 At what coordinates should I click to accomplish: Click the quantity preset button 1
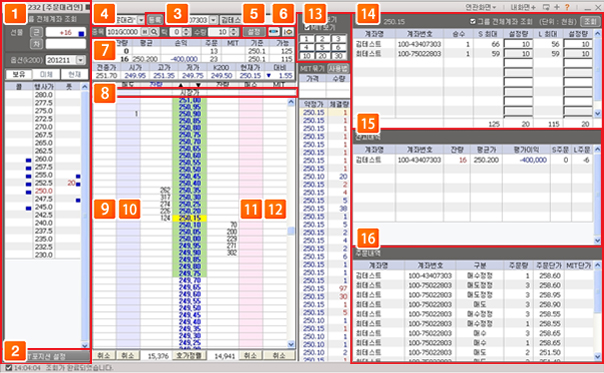pos(306,39)
